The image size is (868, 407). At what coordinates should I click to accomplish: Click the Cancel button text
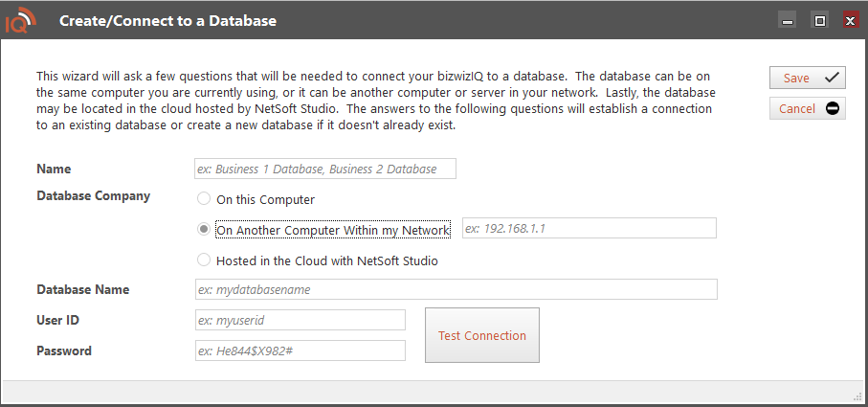pyautogui.click(x=797, y=109)
